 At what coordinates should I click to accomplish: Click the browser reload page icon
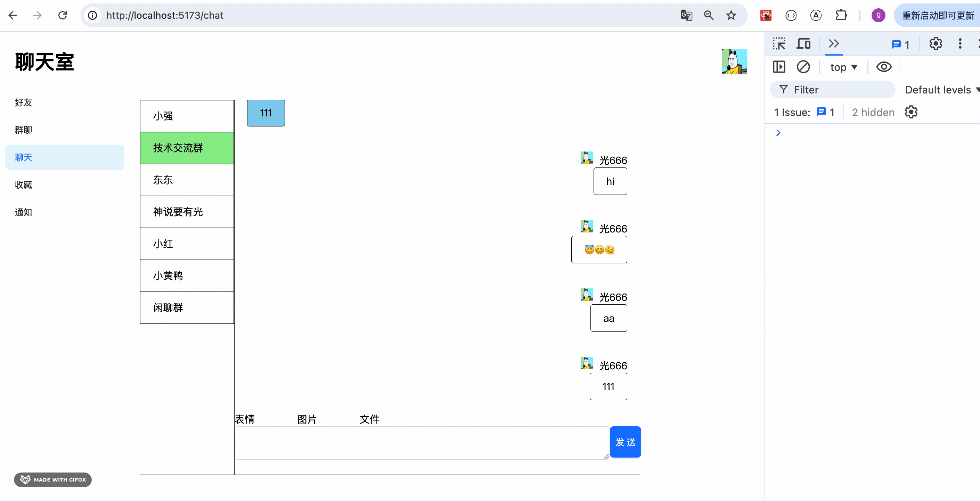click(63, 15)
